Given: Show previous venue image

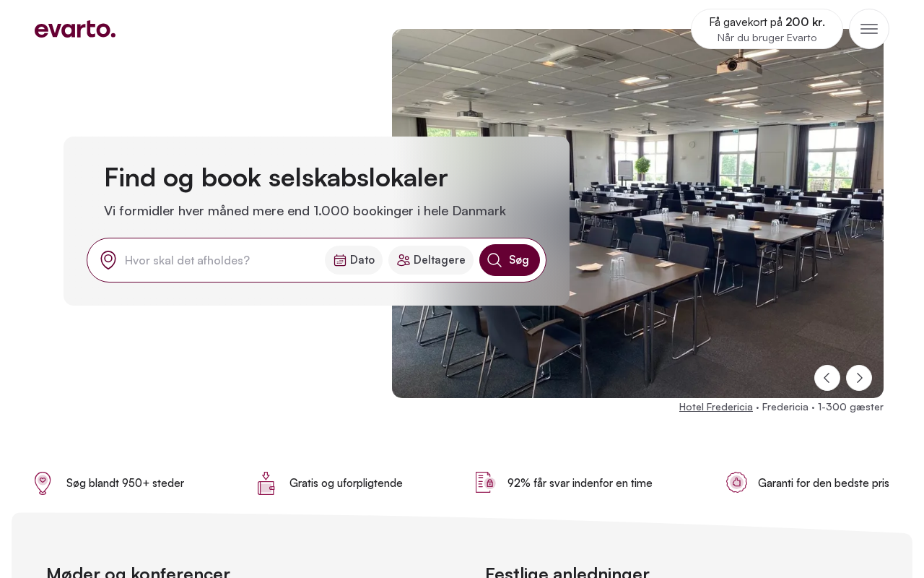Looking at the screenshot, I should pos(827,378).
